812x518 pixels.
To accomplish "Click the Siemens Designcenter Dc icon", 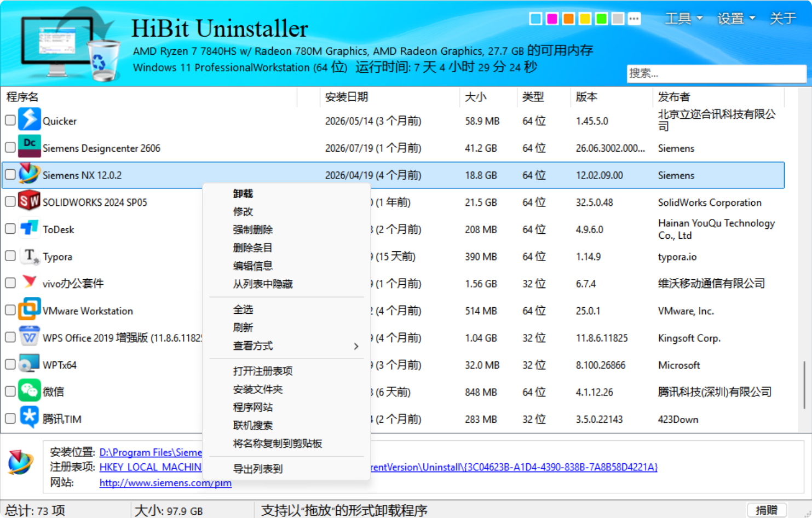I will tap(30, 146).
